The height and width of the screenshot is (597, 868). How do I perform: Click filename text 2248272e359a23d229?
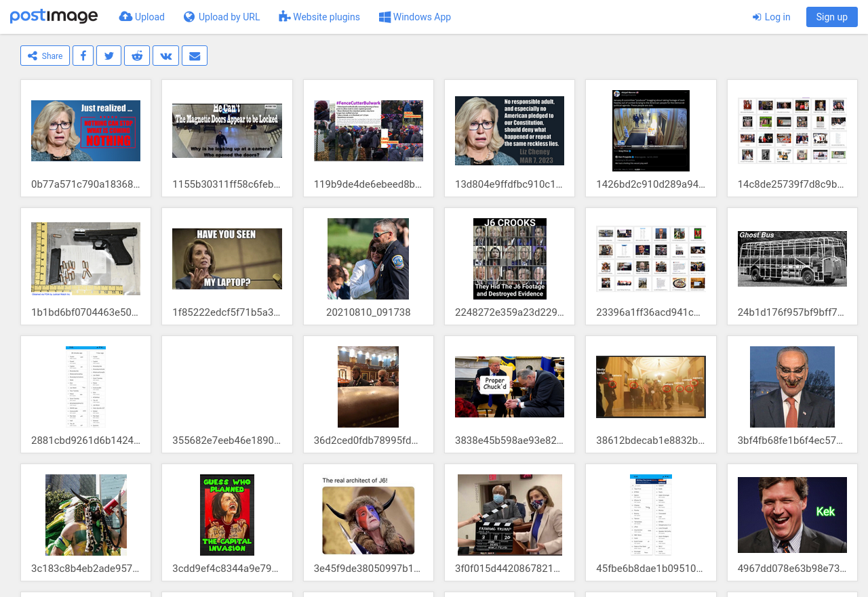click(x=509, y=312)
